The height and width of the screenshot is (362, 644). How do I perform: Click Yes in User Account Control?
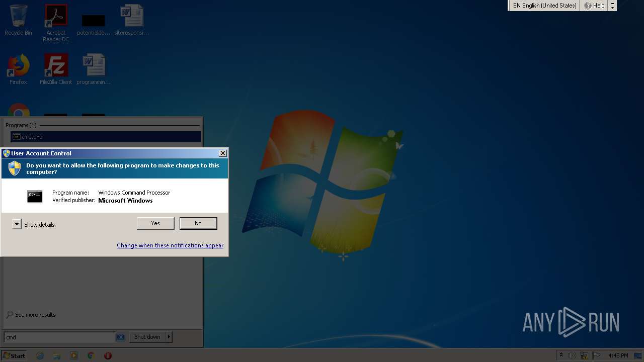point(155,223)
